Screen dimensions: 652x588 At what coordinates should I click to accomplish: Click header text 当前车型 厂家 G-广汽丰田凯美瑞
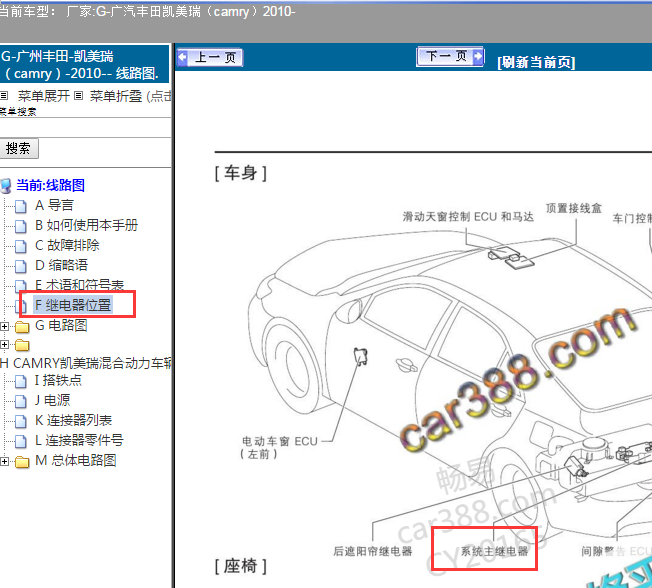point(147,11)
